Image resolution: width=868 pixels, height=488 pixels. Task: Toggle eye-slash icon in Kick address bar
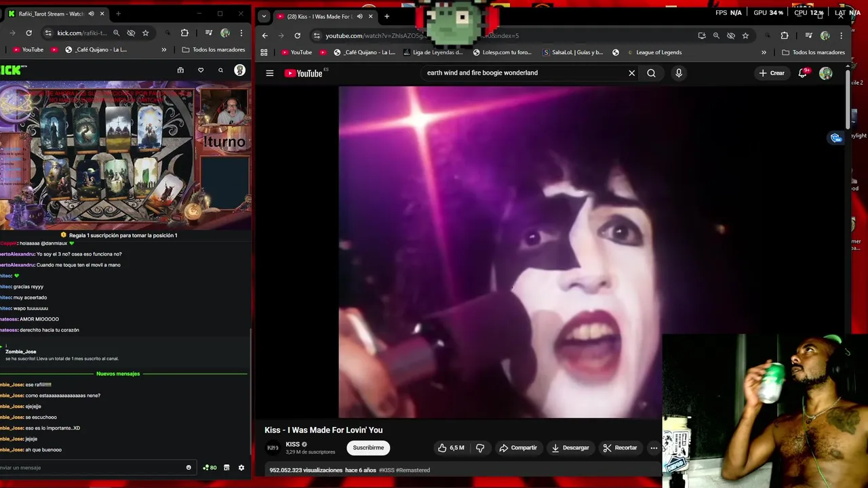tap(131, 33)
